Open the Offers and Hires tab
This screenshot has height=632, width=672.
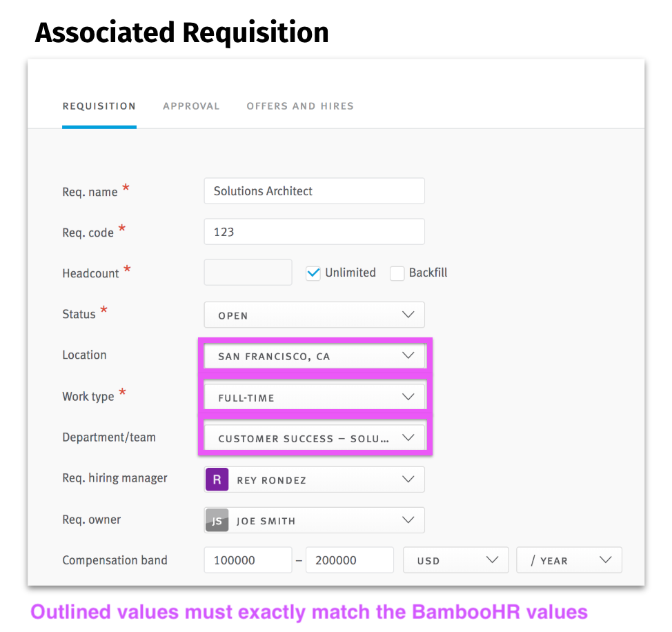(x=300, y=106)
